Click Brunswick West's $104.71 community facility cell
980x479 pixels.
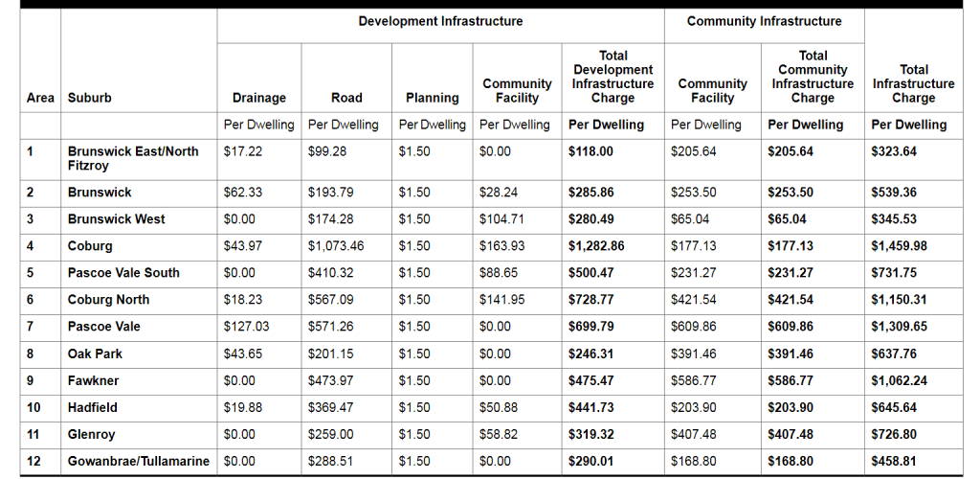(x=501, y=219)
